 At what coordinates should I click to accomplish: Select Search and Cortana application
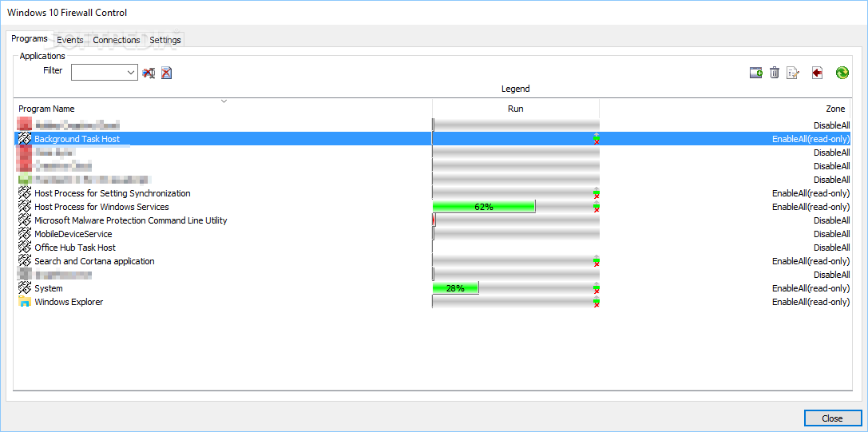tap(95, 261)
